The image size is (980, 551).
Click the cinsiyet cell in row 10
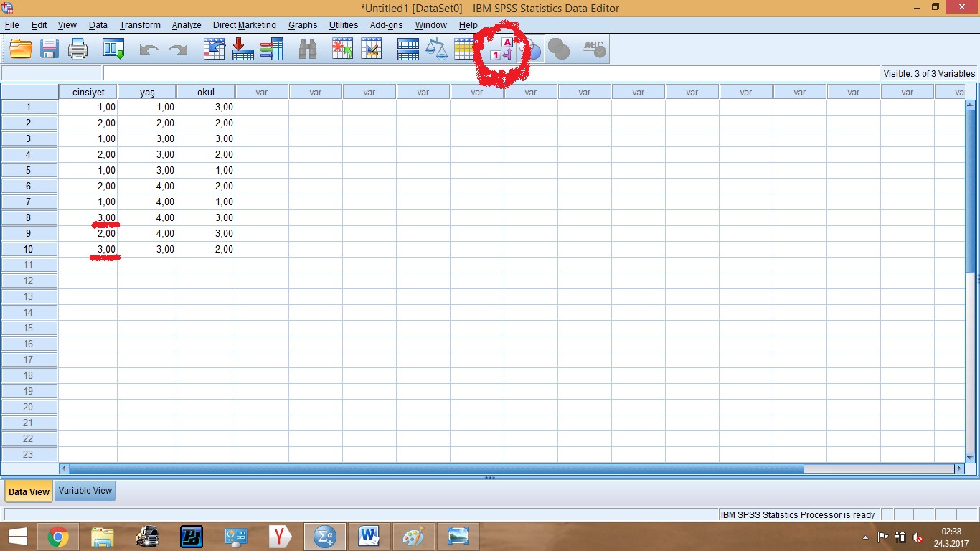[x=88, y=249]
